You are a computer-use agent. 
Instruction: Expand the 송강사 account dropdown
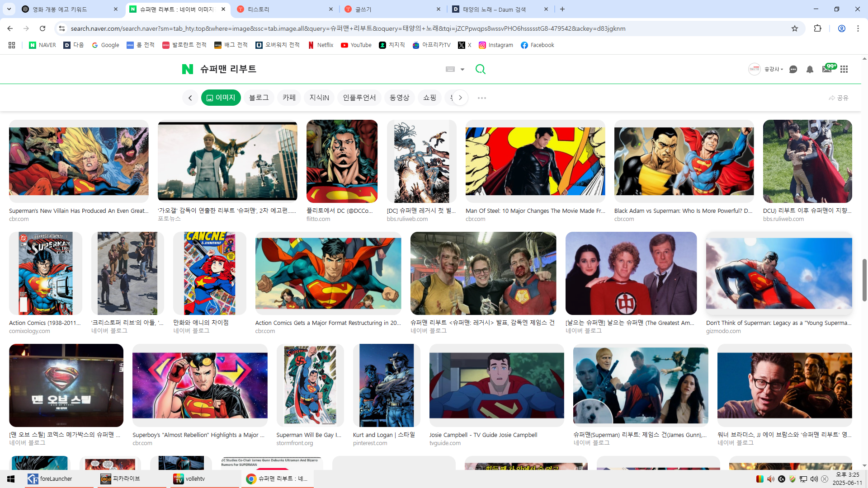[774, 69]
